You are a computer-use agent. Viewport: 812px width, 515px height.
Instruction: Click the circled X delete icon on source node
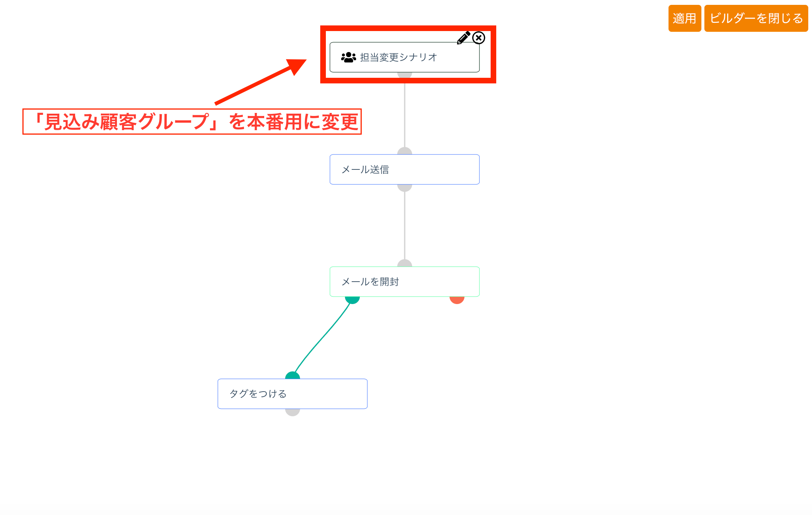coord(479,38)
